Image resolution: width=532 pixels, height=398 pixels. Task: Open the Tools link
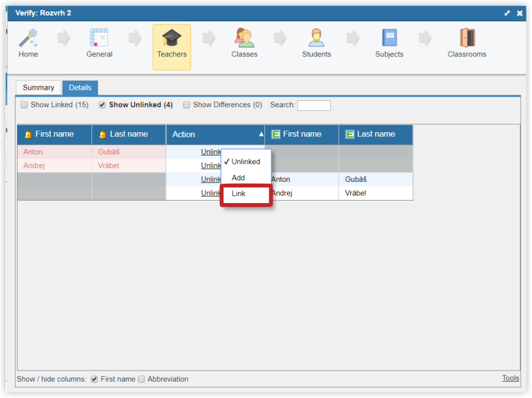(x=510, y=378)
